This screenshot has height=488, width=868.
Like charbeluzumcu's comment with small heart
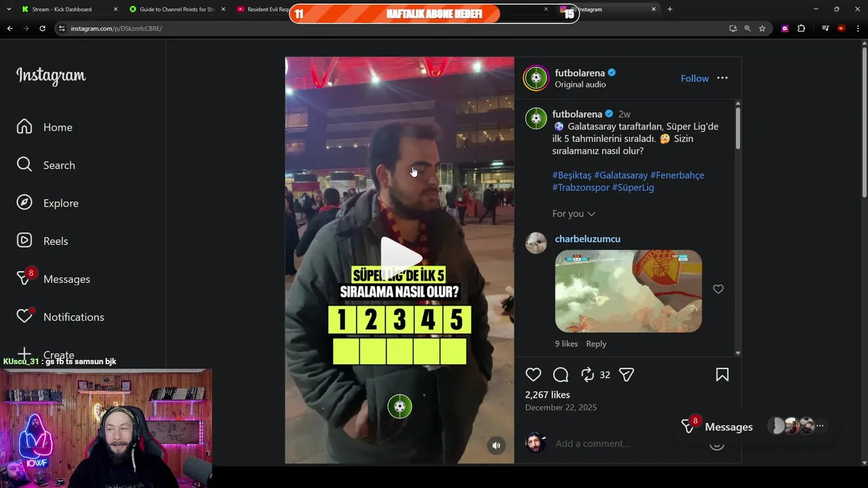pyautogui.click(x=718, y=289)
